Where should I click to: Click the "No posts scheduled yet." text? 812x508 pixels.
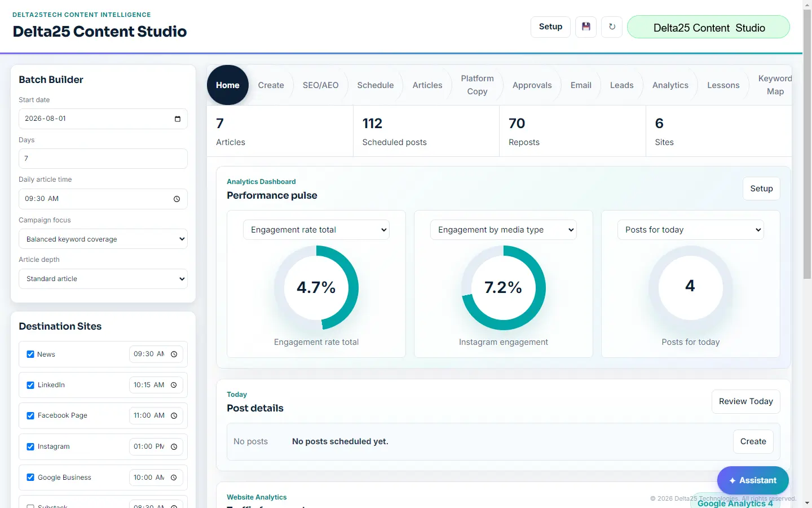point(340,441)
